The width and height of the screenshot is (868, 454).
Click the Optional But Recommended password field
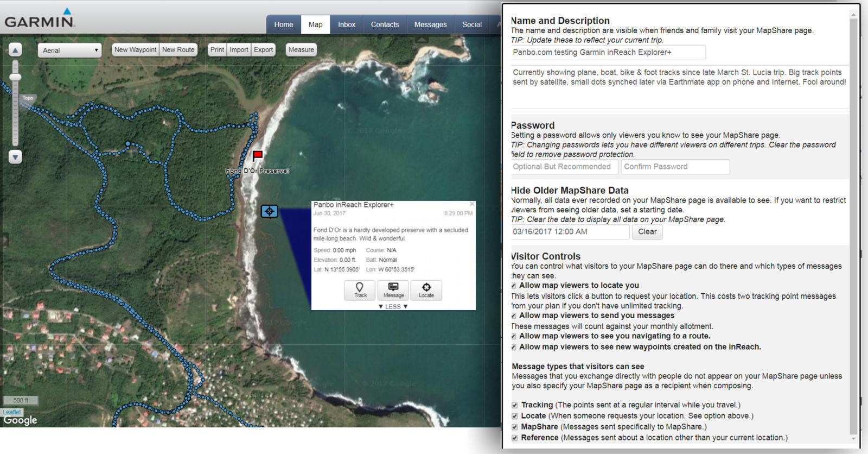tap(564, 167)
